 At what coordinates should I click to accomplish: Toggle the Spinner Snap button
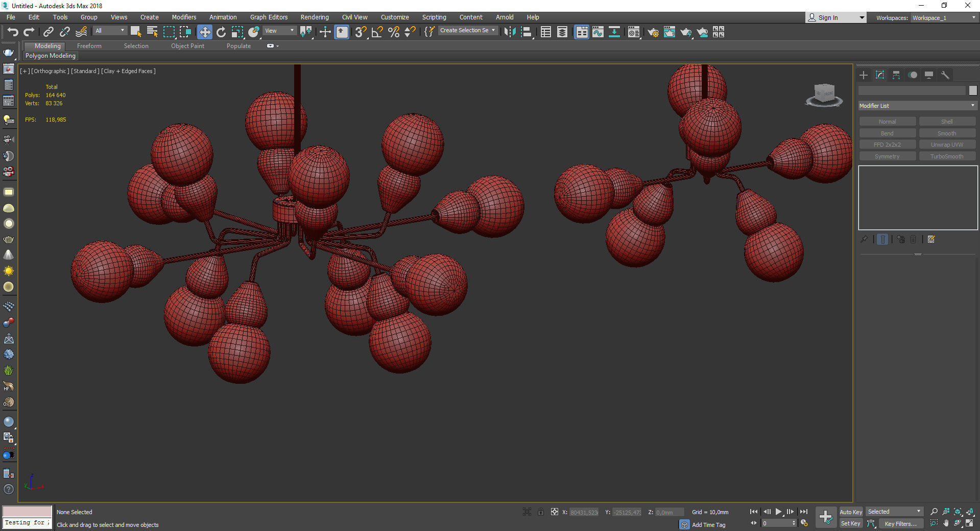pos(410,32)
